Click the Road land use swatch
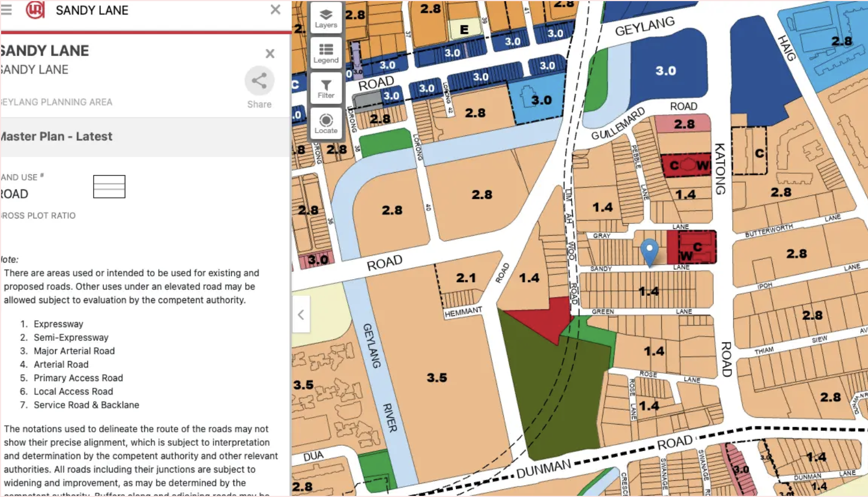 109,187
